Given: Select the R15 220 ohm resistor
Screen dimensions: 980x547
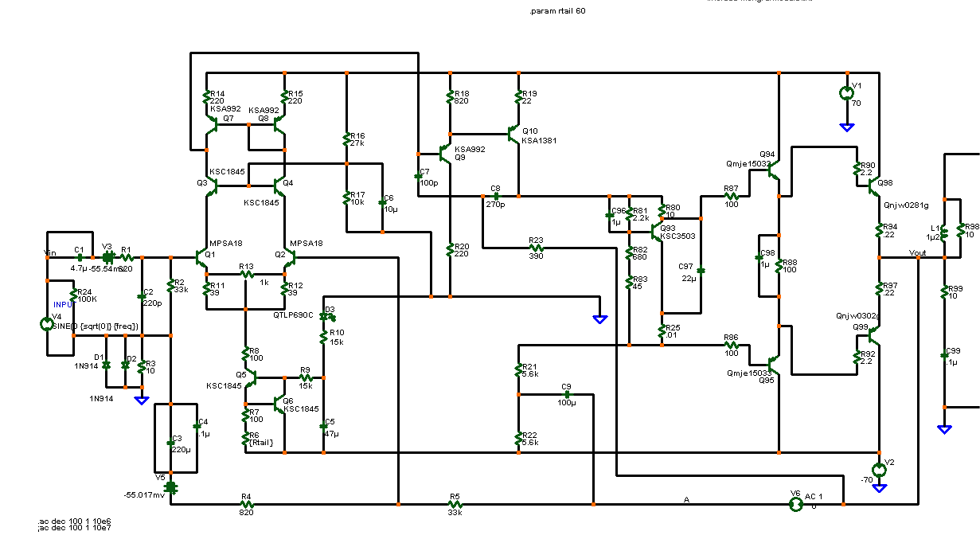Looking at the screenshot, I should tap(284, 98).
